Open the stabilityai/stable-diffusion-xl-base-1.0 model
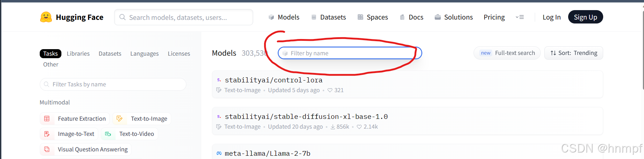 click(407, 121)
